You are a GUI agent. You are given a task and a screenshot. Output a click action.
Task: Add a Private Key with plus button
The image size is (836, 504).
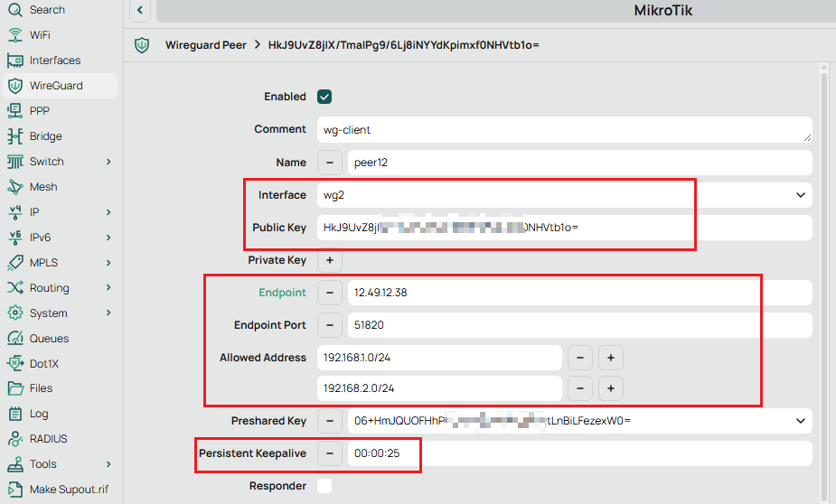tap(330, 260)
